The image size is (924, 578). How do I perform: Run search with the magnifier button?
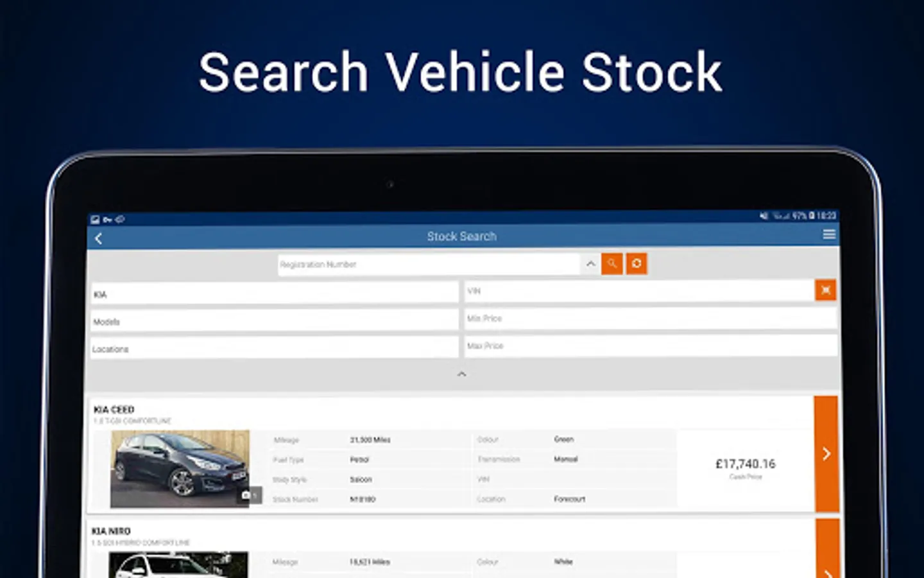612,263
